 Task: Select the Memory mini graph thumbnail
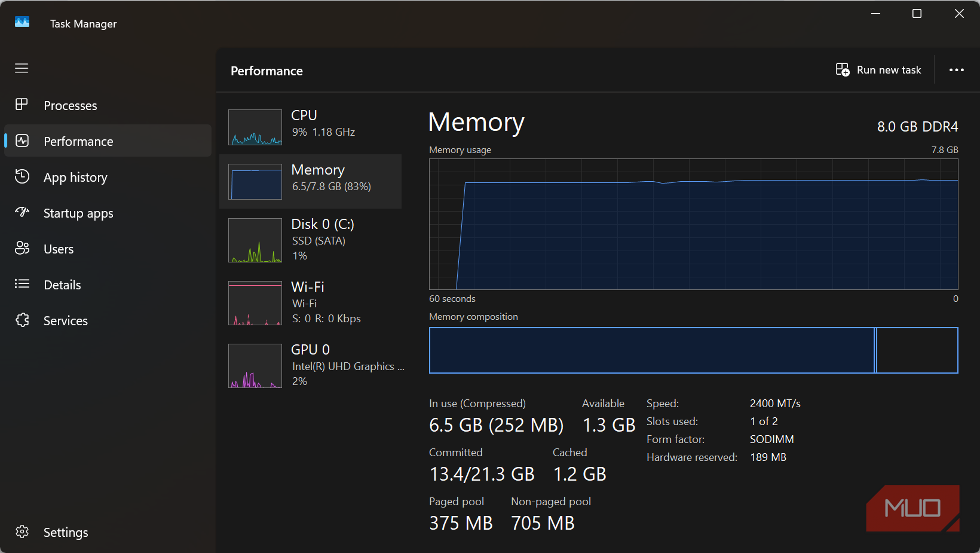255,182
